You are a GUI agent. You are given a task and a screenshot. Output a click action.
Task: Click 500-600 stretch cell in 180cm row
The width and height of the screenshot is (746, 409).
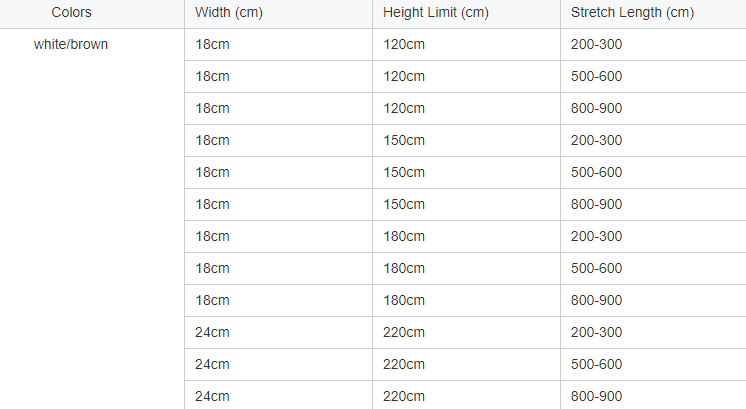point(596,268)
